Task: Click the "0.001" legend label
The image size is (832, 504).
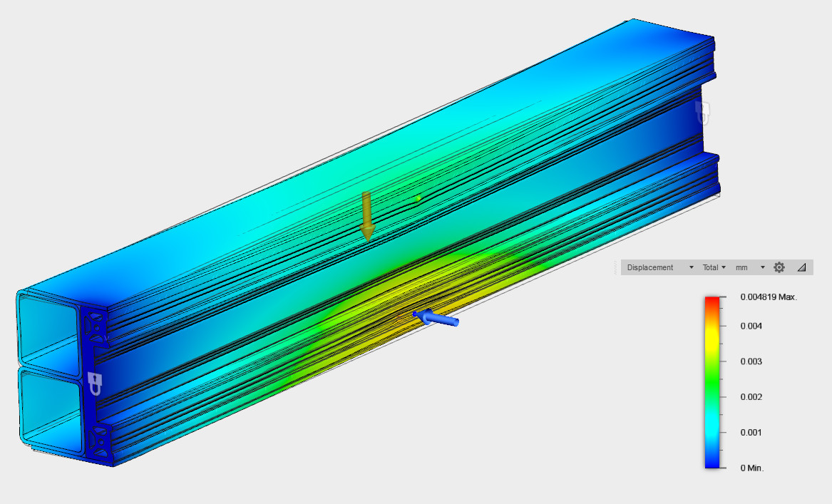Action: click(751, 433)
